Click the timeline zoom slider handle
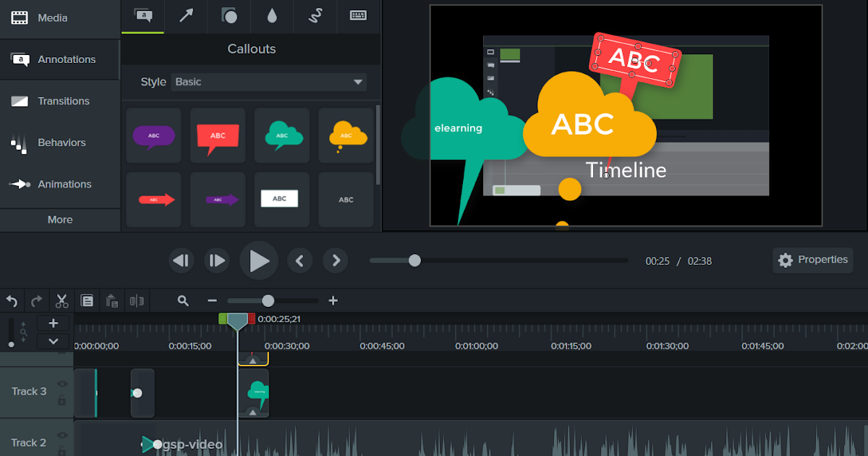This screenshot has width=868, height=456. pos(268,301)
